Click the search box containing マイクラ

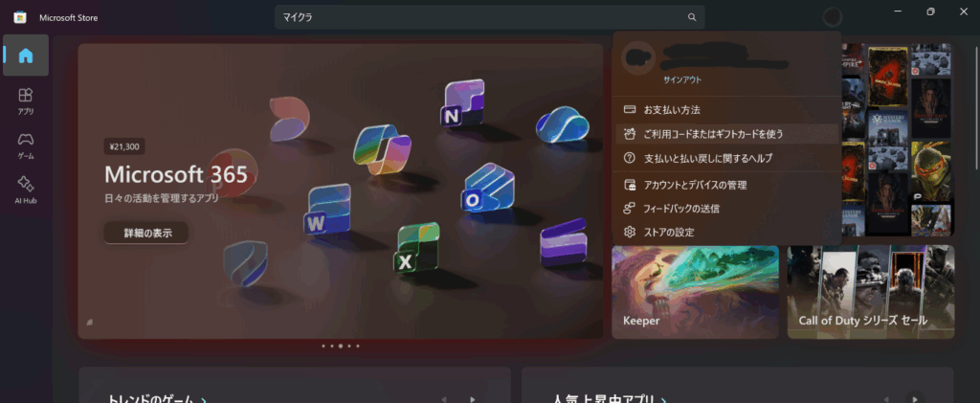coord(479,17)
